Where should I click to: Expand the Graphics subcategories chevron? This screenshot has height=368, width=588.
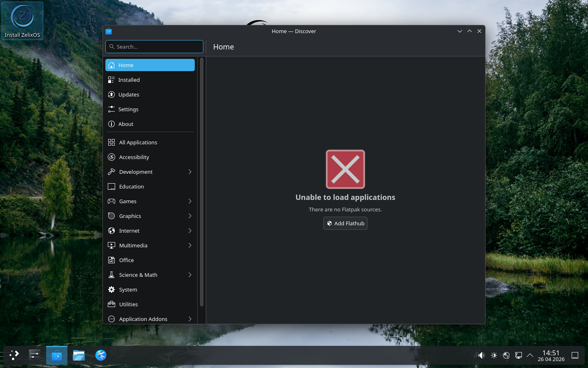pyautogui.click(x=190, y=216)
